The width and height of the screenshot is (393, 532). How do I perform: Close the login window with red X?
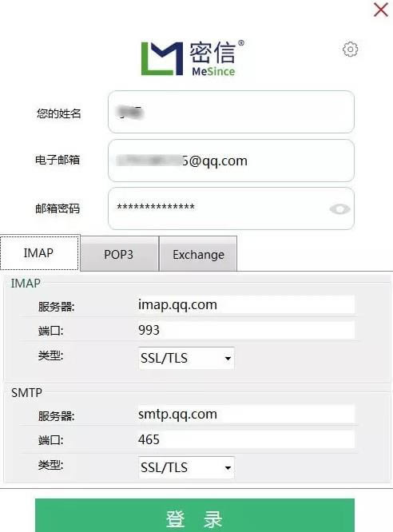(x=381, y=10)
